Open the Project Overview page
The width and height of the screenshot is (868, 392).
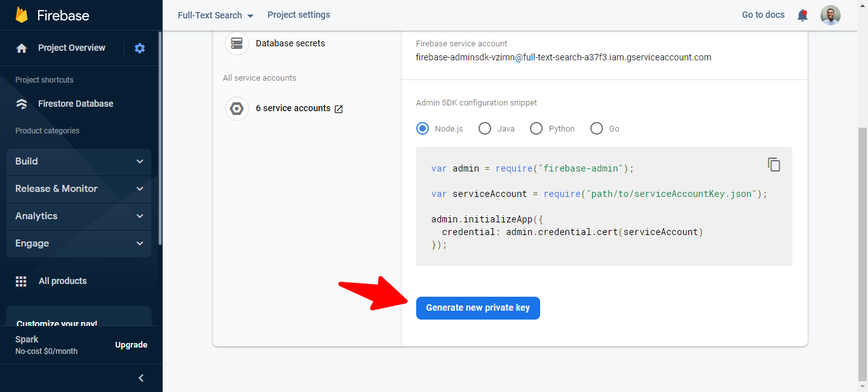coord(72,48)
